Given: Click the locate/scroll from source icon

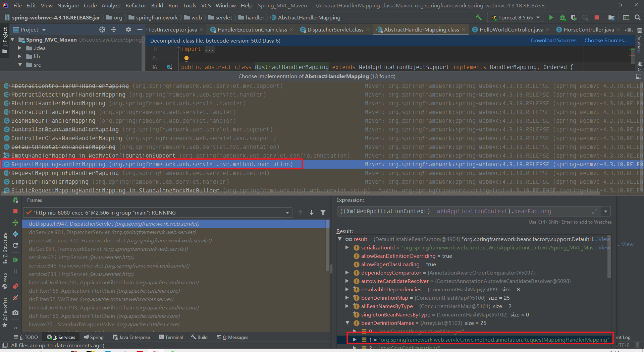Looking at the screenshot, I should pos(102,30).
